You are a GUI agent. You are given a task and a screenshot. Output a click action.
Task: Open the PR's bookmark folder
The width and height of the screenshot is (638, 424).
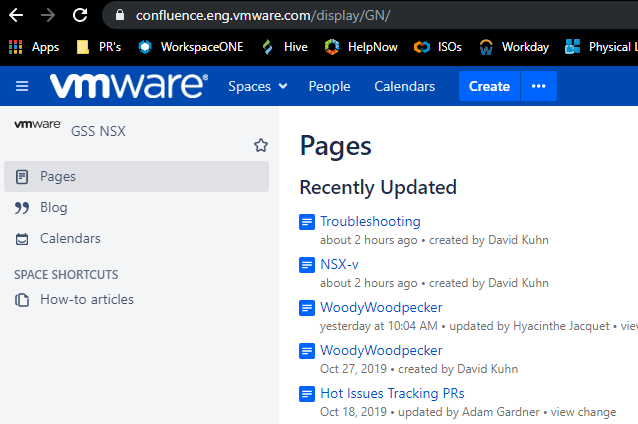click(x=99, y=47)
